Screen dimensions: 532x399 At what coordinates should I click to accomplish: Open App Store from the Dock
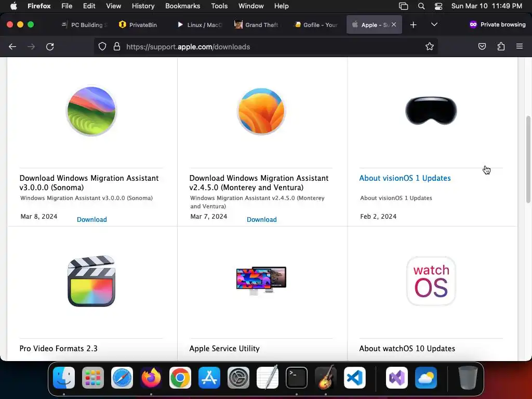[x=209, y=378]
